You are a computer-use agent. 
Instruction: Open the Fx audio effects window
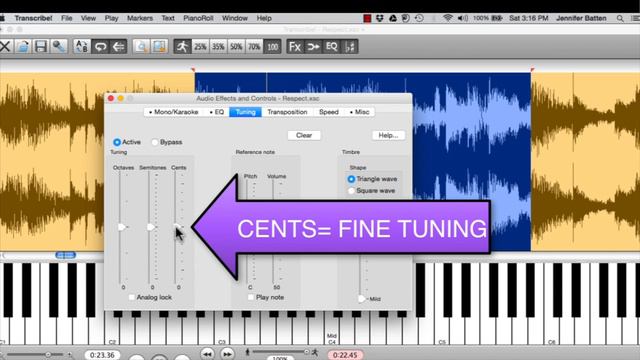tap(295, 47)
